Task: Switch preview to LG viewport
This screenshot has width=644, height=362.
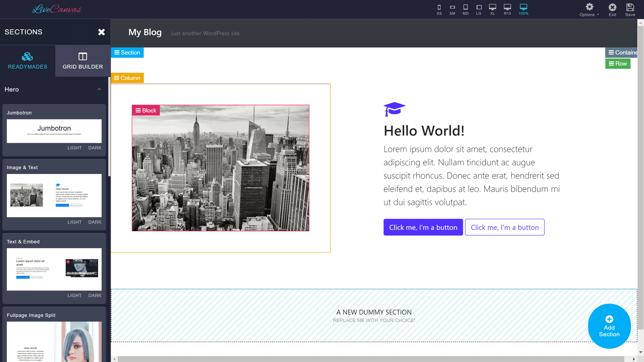Action: coord(479,10)
